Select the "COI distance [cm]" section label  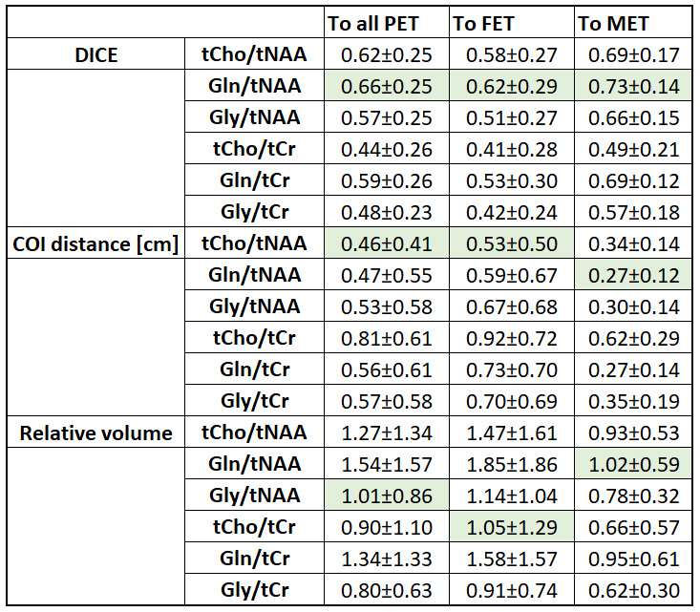[95, 243]
